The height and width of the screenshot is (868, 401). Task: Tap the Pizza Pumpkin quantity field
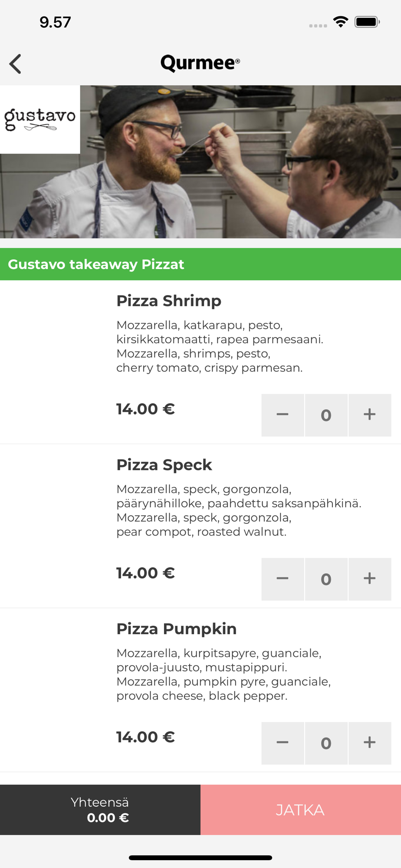point(326,743)
